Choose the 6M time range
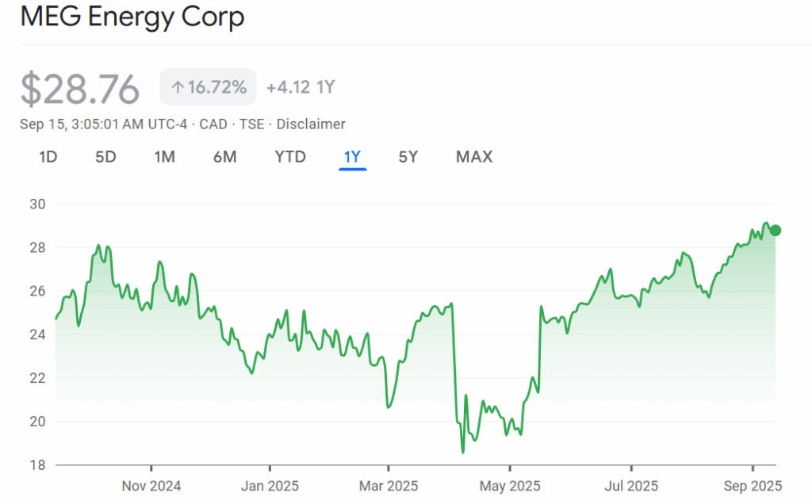This screenshot has height=504, width=812. 224,157
